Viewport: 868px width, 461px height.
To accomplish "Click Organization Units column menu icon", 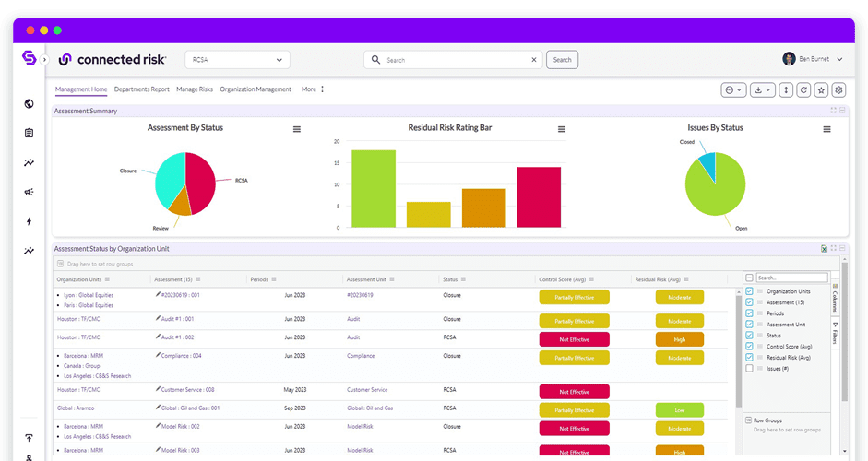I will click(x=107, y=279).
